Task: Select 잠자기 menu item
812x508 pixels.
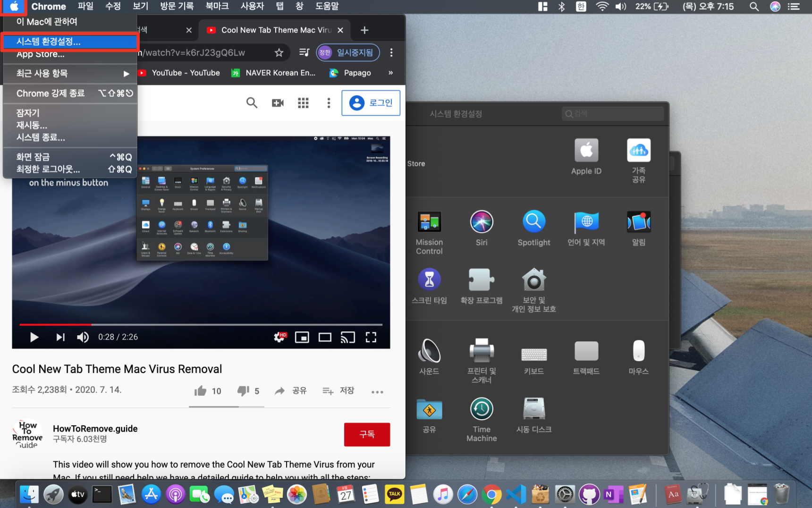Action: pos(70,113)
